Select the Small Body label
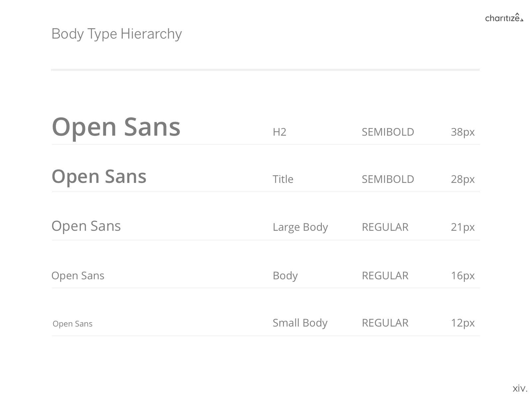This screenshot has height=399, width=532. 300,323
